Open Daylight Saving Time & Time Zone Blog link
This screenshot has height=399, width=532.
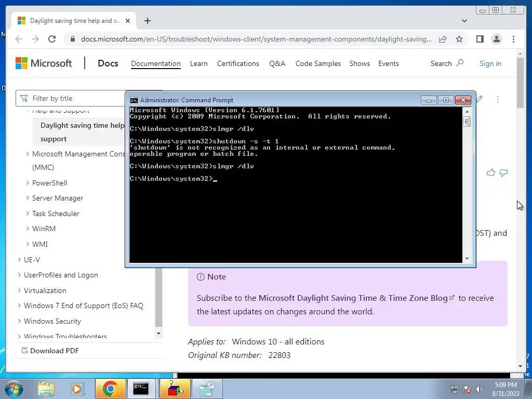(x=356, y=298)
